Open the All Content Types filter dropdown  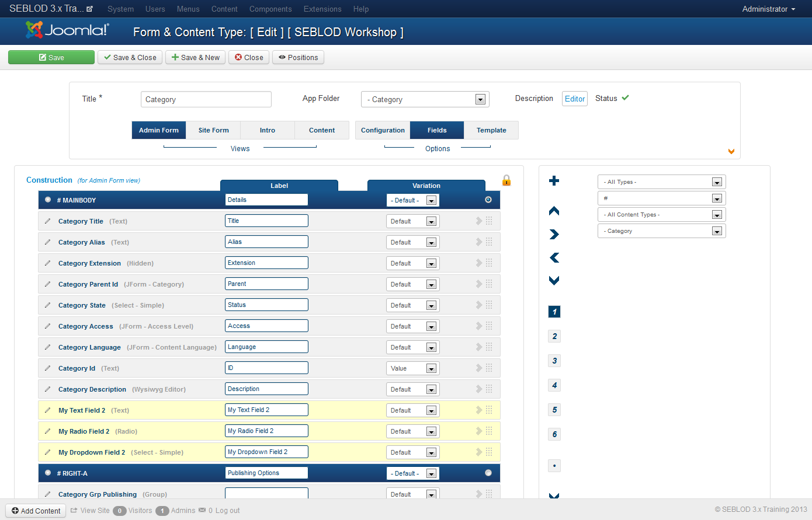coord(661,215)
